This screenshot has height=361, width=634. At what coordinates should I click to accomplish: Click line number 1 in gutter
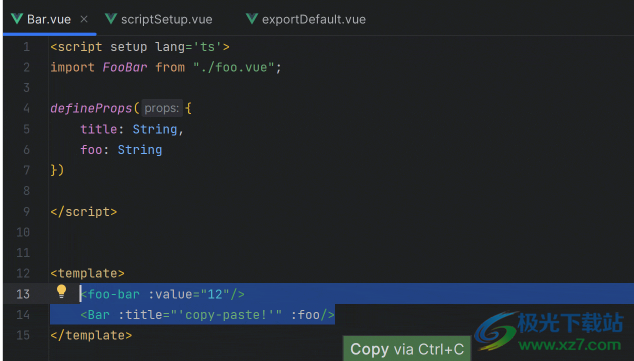26,47
